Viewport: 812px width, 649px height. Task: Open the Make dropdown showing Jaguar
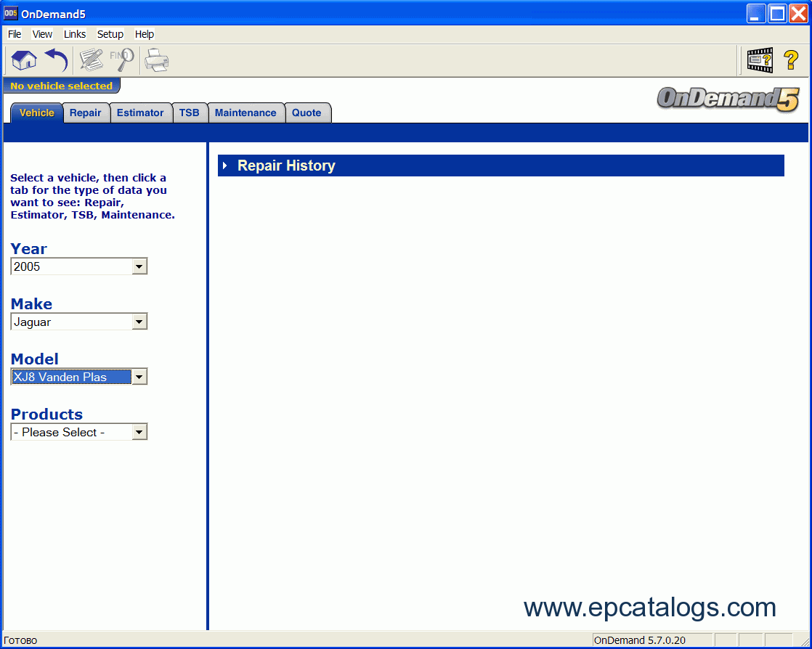click(x=139, y=322)
